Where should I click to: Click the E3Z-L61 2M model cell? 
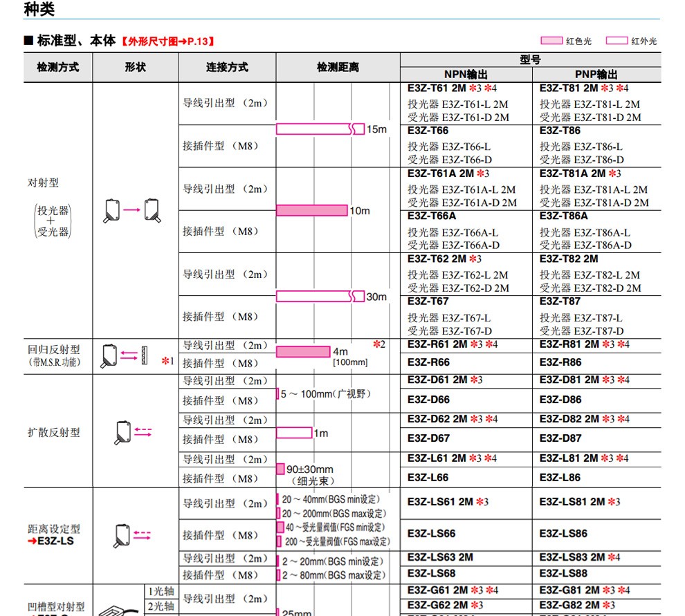466,459
